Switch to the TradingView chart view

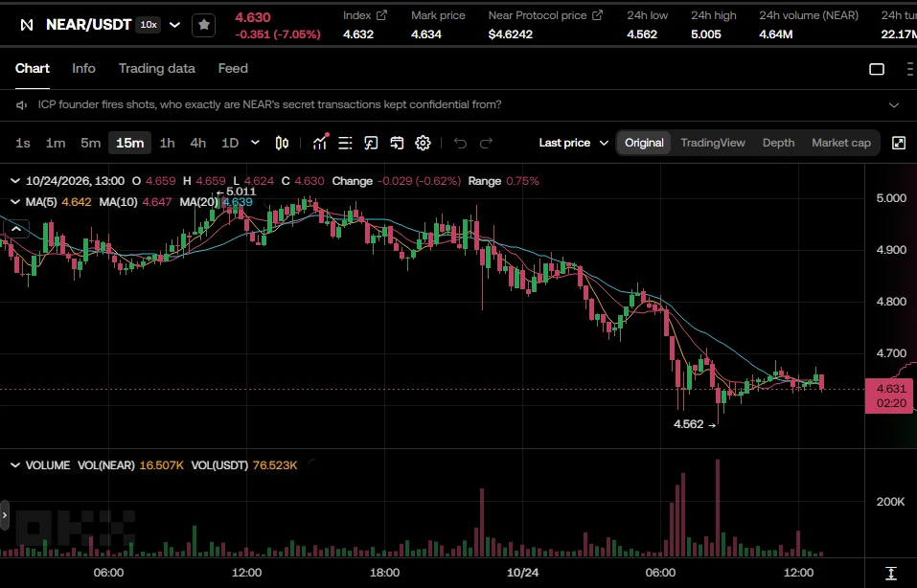(713, 143)
